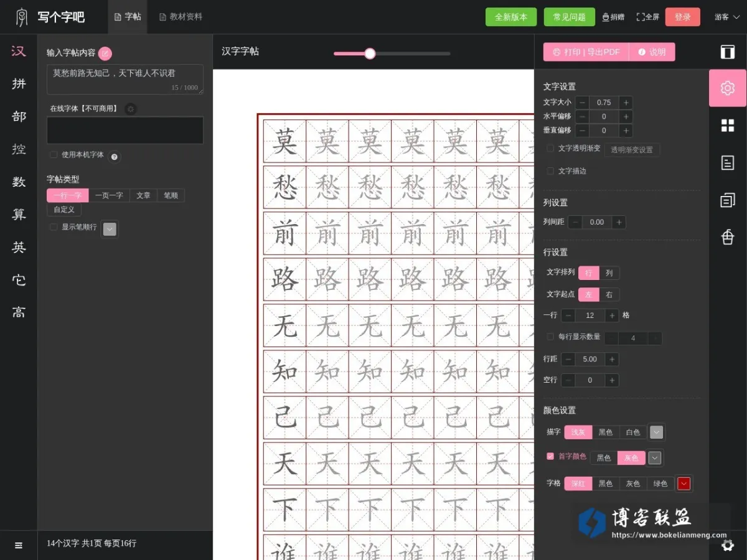Switch to the 教材资料 tab
747x560 pixels.
(x=181, y=17)
